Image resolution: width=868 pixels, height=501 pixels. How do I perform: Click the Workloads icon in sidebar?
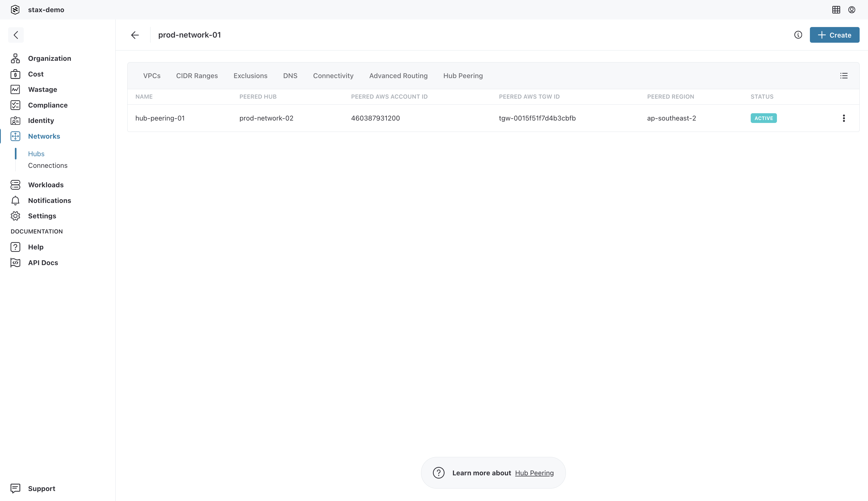click(x=16, y=184)
